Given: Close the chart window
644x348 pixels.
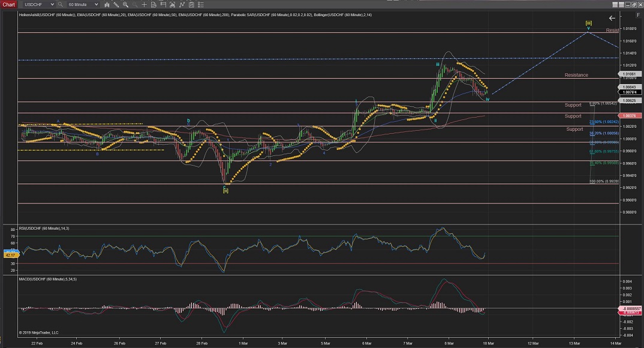Looking at the screenshot, I should (640, 5).
